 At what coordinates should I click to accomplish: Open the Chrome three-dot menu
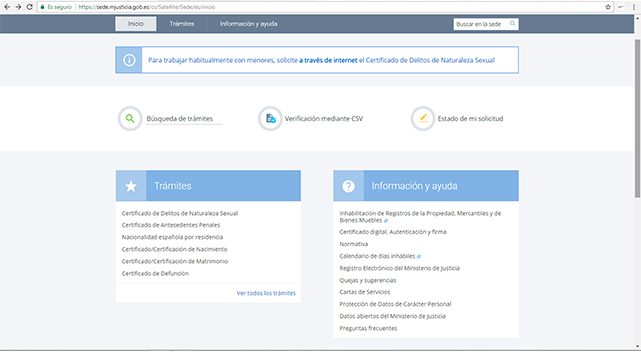(634, 7)
